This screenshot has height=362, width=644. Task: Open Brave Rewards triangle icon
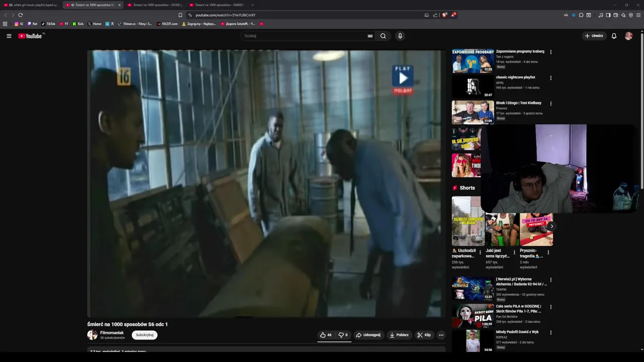click(x=453, y=15)
